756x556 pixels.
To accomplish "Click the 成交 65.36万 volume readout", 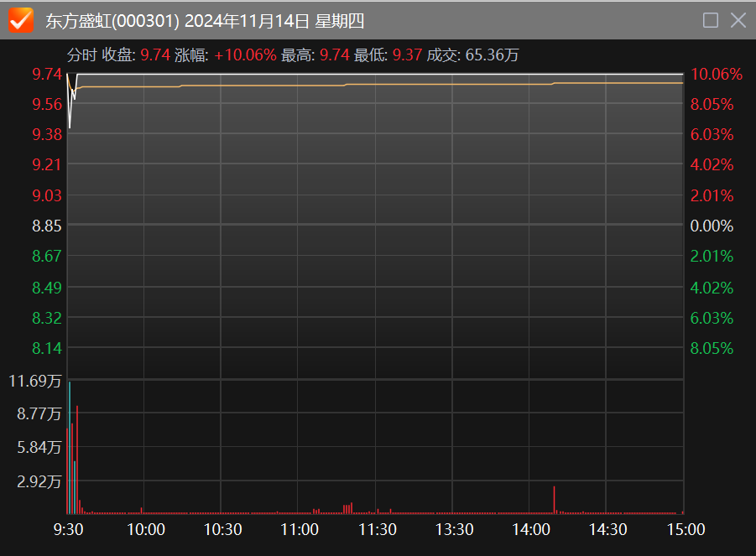I will pos(491,55).
